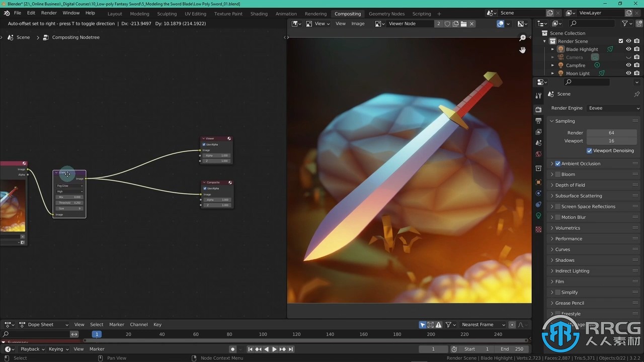The image size is (644, 362).
Task: Expand the Blade Highlight collection
Action: [x=552, y=49]
